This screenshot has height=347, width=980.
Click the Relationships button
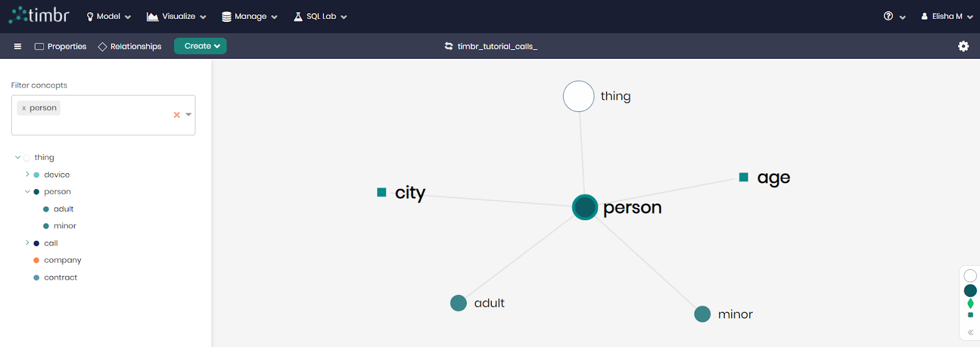tap(130, 47)
